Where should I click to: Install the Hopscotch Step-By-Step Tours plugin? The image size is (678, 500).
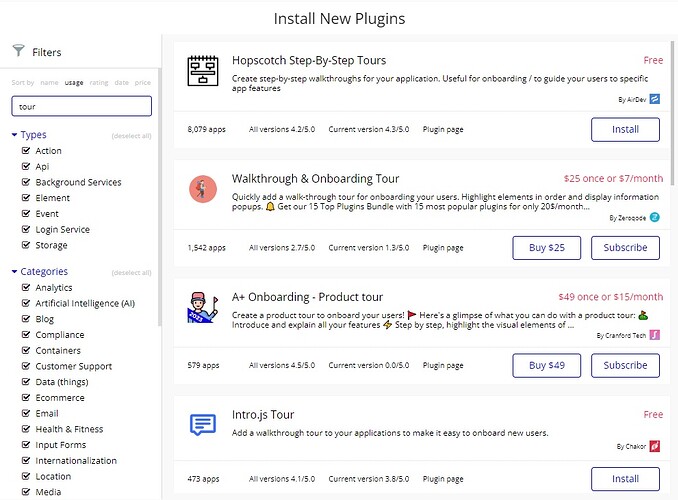625,129
